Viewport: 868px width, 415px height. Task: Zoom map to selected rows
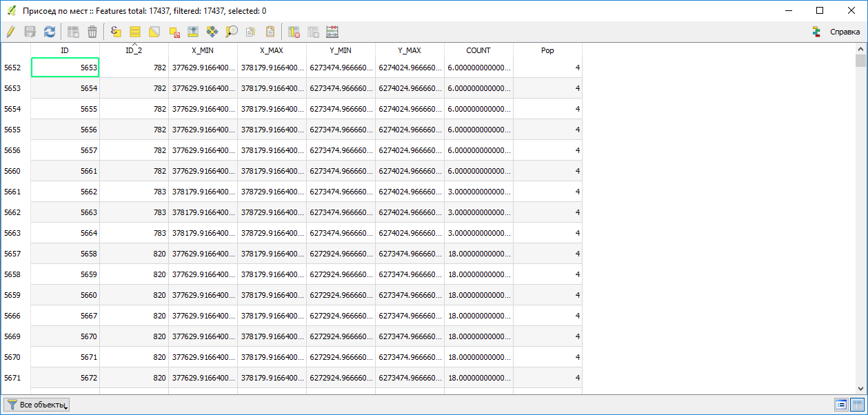tap(232, 32)
